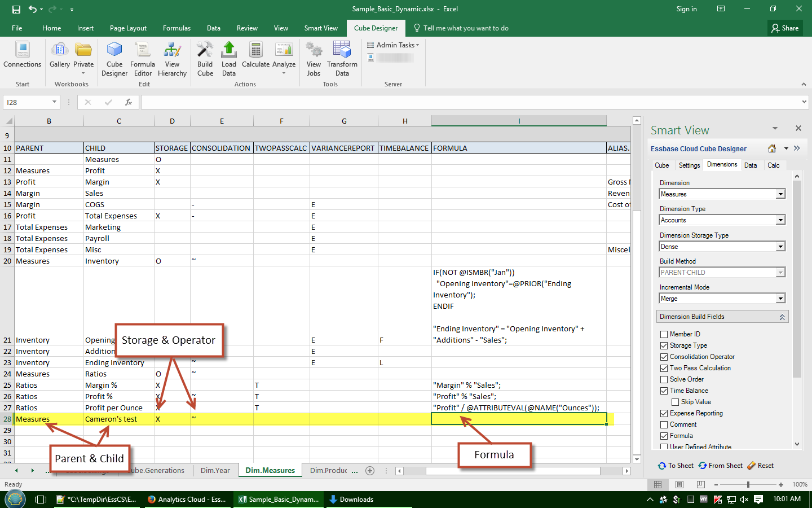812x508 pixels.
Task: Uncheck the Two Pass Calculation checkbox
Action: 664,368
